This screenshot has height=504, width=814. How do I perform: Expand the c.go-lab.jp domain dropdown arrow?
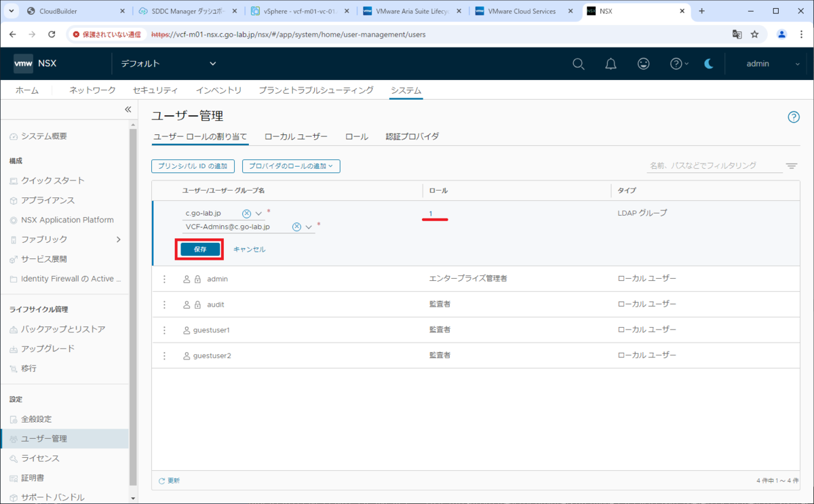(x=258, y=214)
